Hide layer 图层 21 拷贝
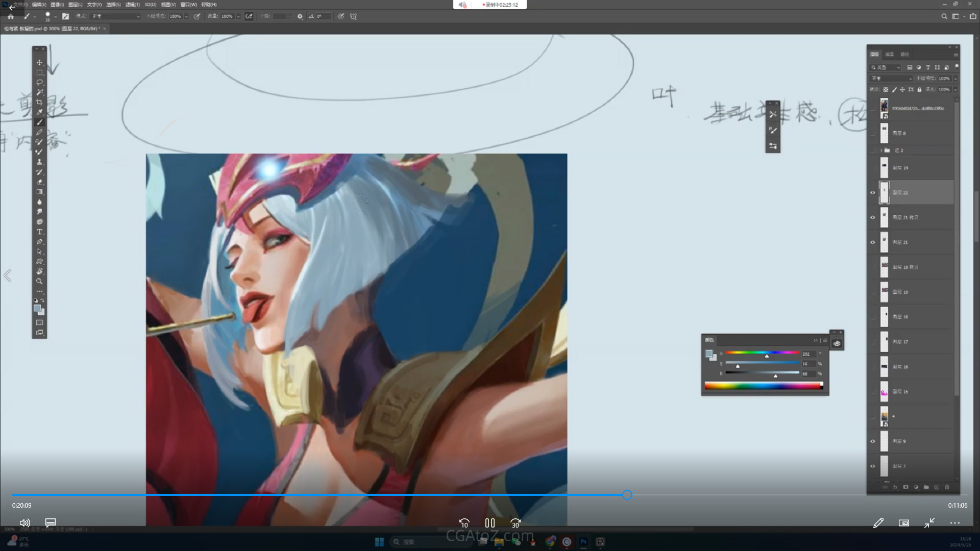This screenshot has width=980, height=551. (872, 217)
